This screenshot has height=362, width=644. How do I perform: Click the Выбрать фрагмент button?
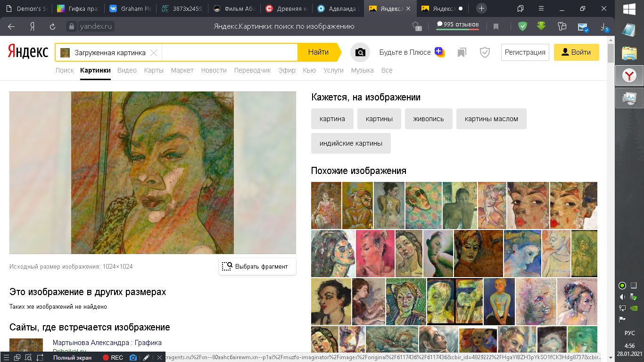(x=257, y=266)
